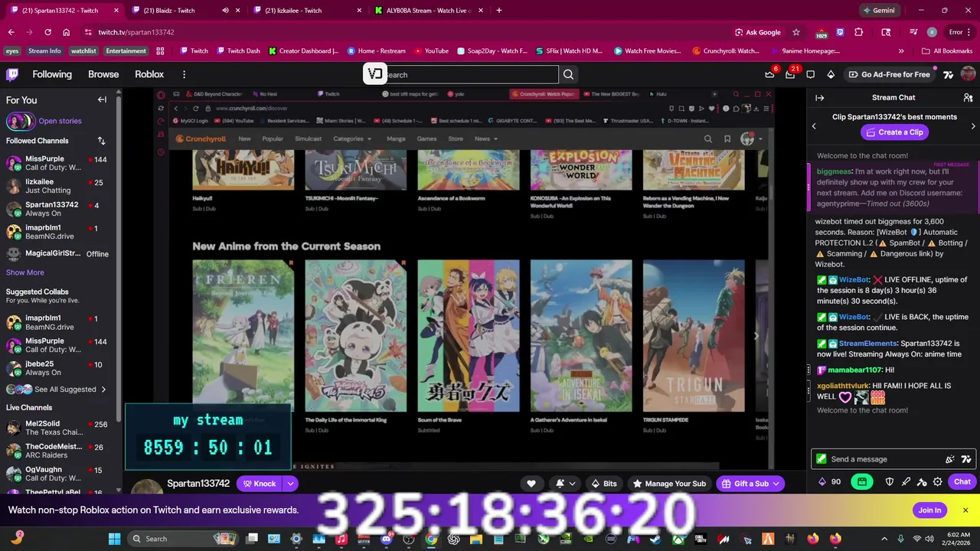Image resolution: width=980 pixels, height=551 pixels.
Task: Click the sword mod view icon in chat
Action: pos(906,482)
